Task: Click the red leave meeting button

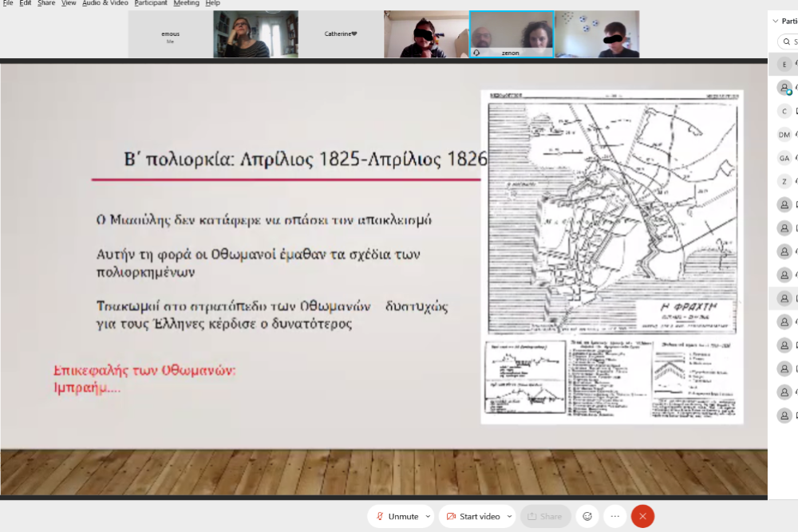Action: (x=642, y=516)
